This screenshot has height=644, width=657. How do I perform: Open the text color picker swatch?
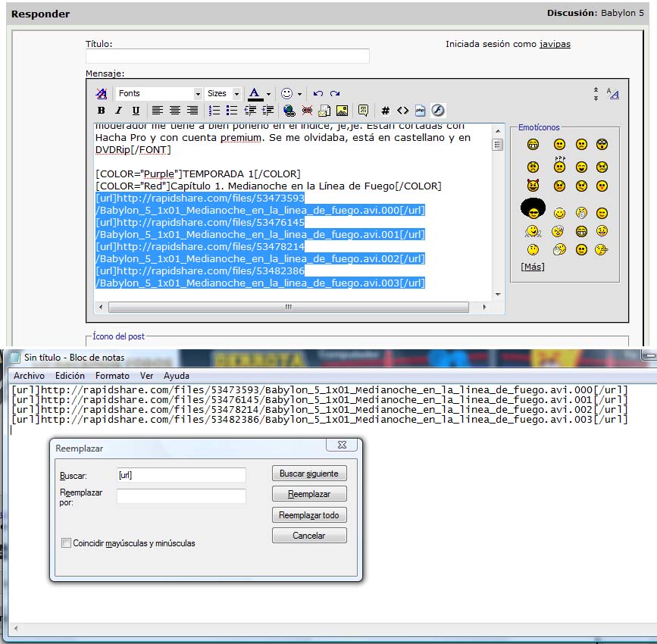click(x=255, y=94)
